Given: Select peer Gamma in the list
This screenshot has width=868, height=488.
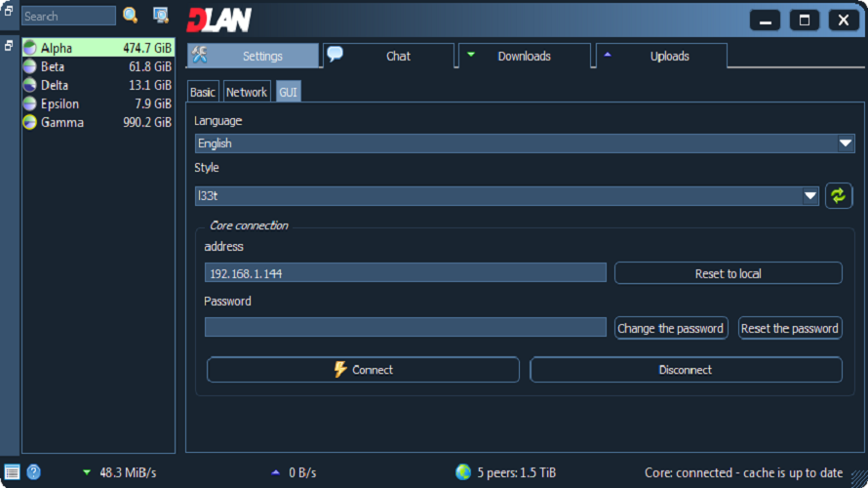Looking at the screenshot, I should point(98,122).
